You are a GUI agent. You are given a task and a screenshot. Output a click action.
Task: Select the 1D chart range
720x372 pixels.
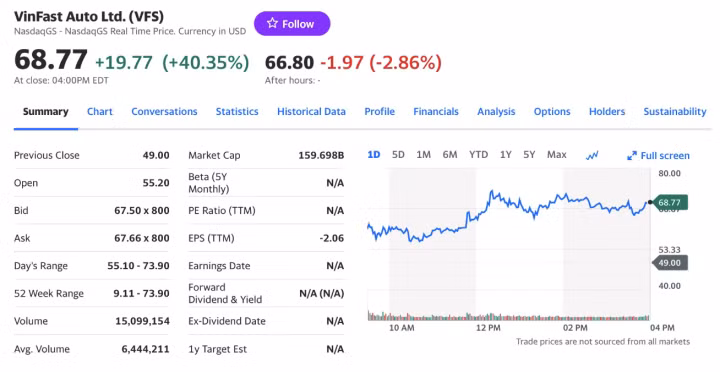[374, 155]
